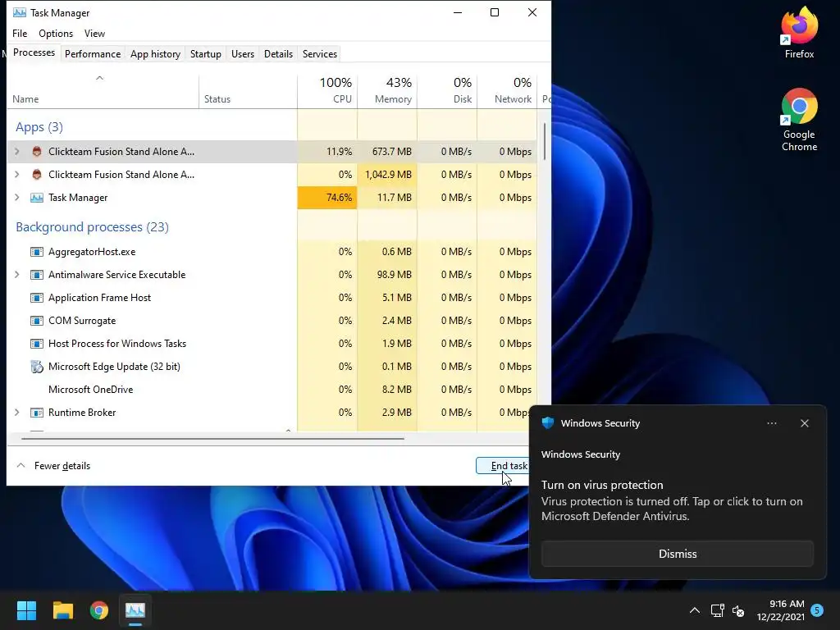The height and width of the screenshot is (630, 840).
Task: Select the Processes tab
Action: point(34,52)
